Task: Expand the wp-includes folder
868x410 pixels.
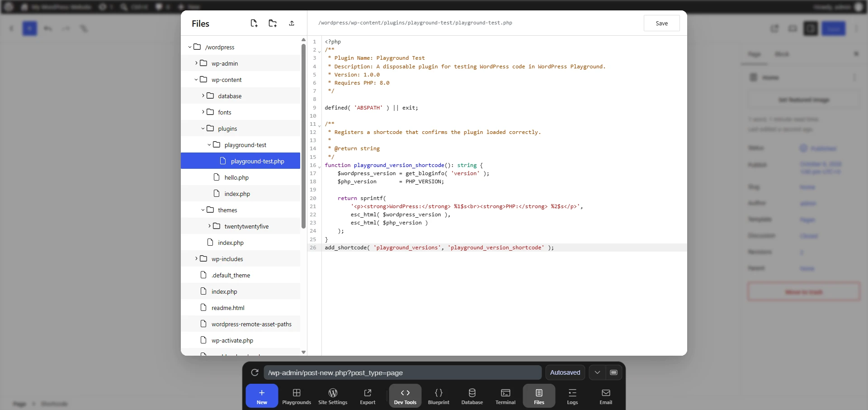Action: 196,259
